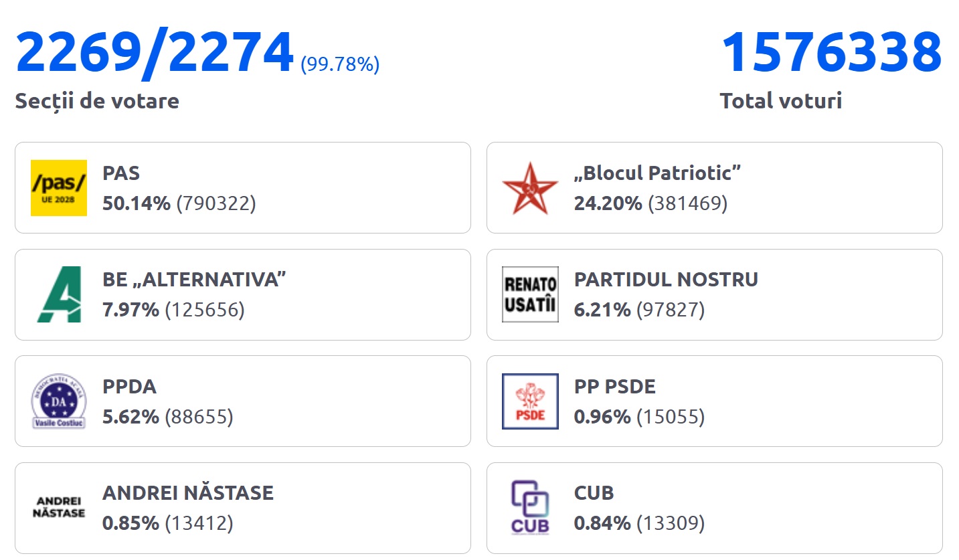Click the purple CUB logo

(x=530, y=508)
